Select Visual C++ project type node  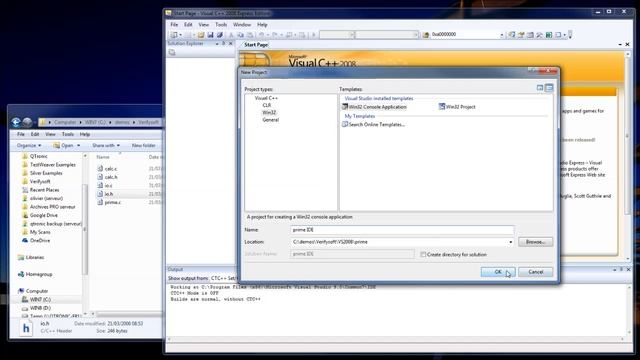[x=266, y=98]
